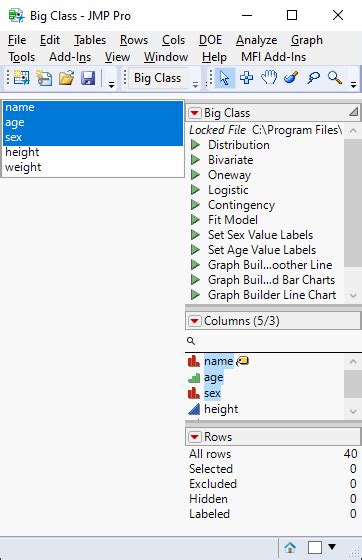Click the columns search filter field

[x=273, y=341]
